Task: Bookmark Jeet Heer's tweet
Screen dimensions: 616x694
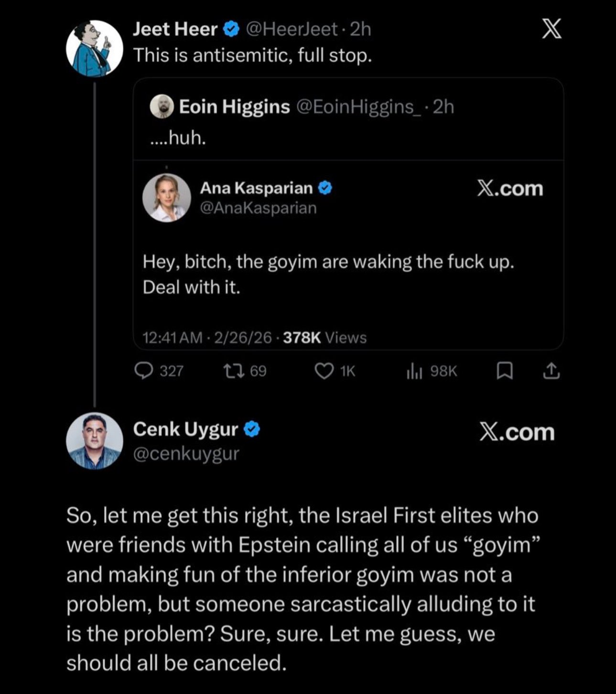Action: [x=505, y=371]
